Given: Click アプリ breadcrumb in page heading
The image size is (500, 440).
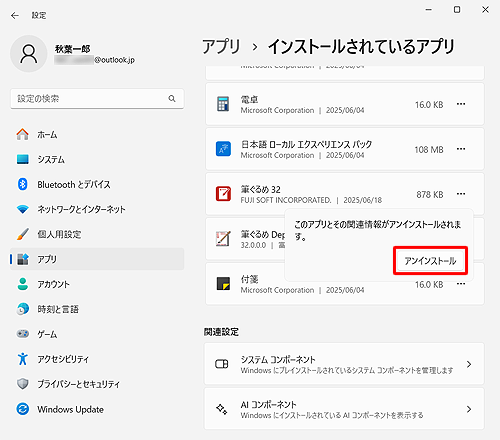Looking at the screenshot, I should click(x=221, y=46).
